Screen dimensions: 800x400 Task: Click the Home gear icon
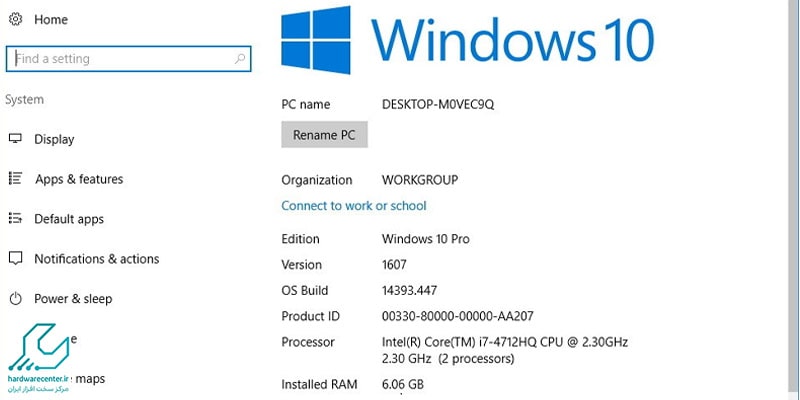point(16,19)
